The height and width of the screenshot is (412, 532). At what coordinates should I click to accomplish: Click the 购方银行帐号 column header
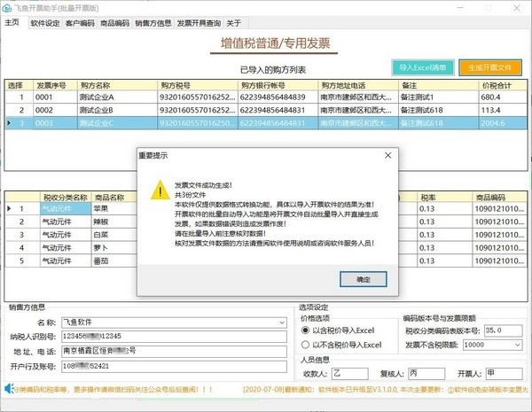point(278,85)
